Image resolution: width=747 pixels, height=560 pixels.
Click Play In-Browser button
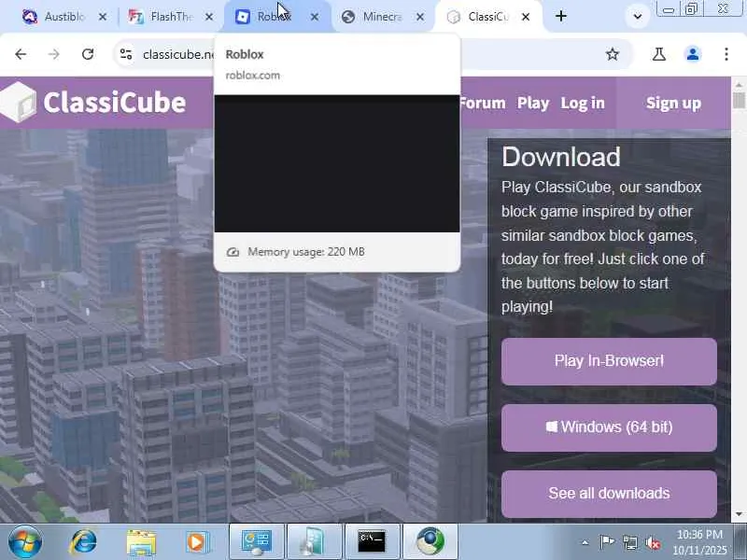tap(609, 361)
